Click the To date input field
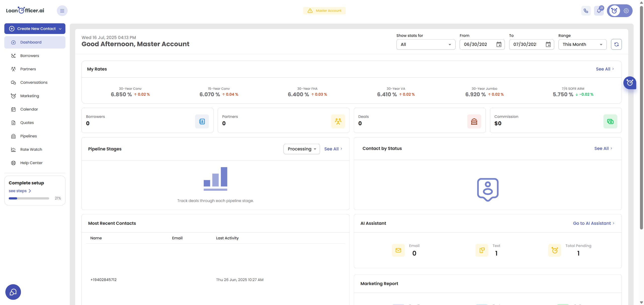The width and height of the screenshot is (644, 305). pos(525,44)
